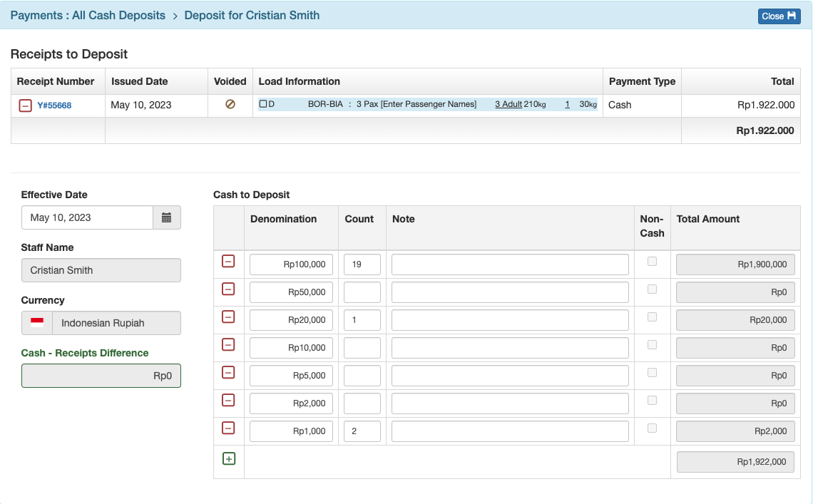813x504 pixels.
Task: Remove the Rp20,000 denomination row
Action: coord(229,317)
